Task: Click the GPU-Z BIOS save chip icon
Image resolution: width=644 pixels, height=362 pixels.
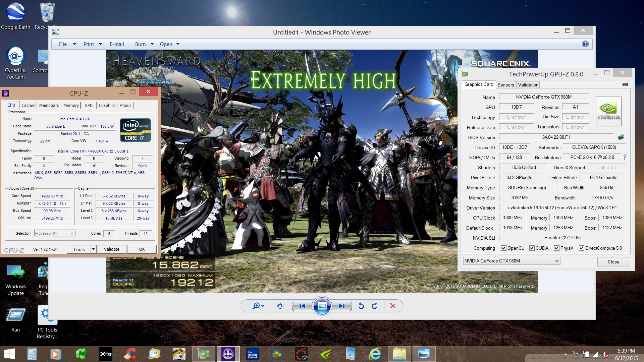Action: (621, 137)
